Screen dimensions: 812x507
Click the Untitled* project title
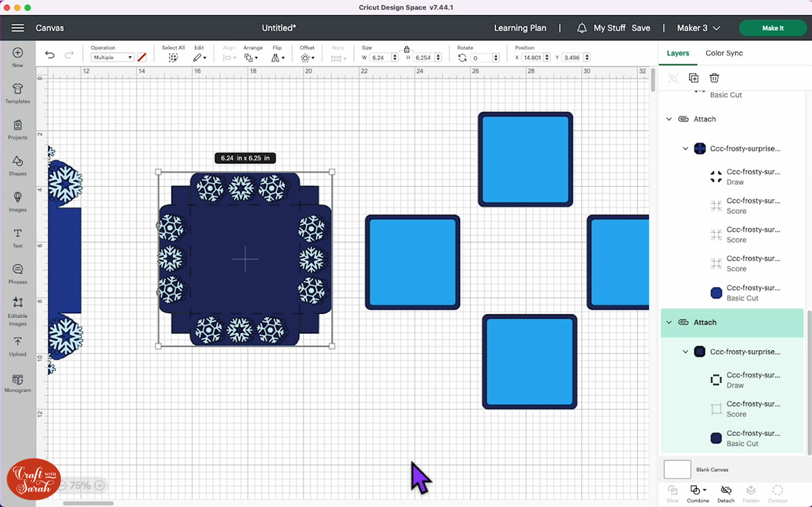[279, 28]
